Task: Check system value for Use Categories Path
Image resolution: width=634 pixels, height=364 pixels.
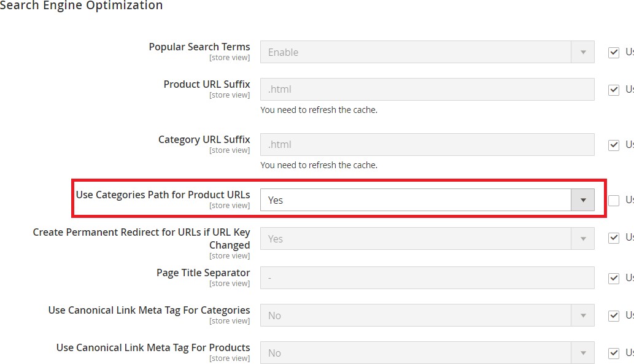Action: [x=614, y=200]
